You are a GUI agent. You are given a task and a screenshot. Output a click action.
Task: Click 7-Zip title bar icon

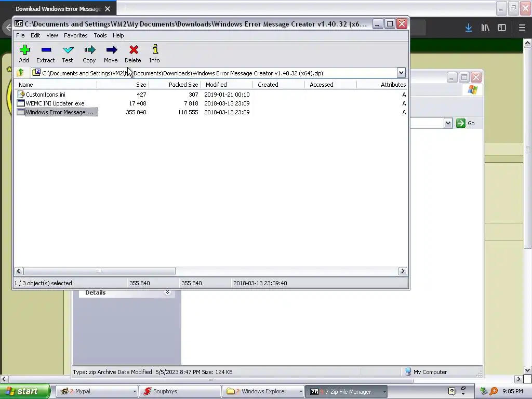(19, 24)
